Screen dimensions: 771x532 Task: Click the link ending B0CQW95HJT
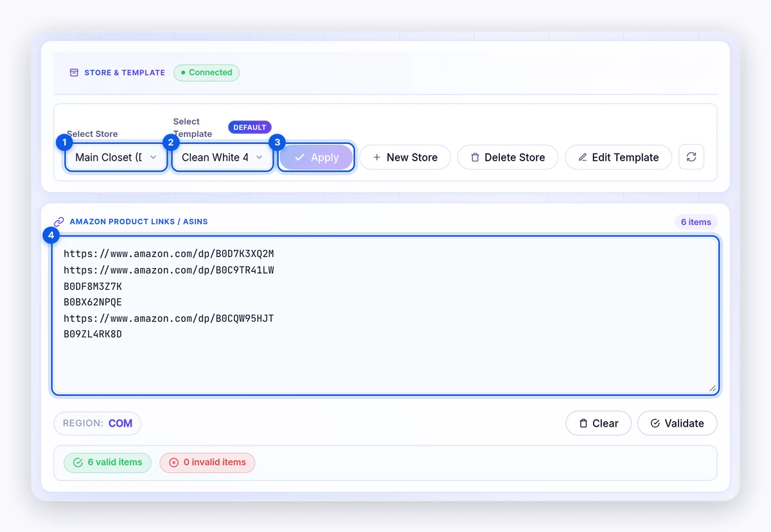click(x=169, y=318)
